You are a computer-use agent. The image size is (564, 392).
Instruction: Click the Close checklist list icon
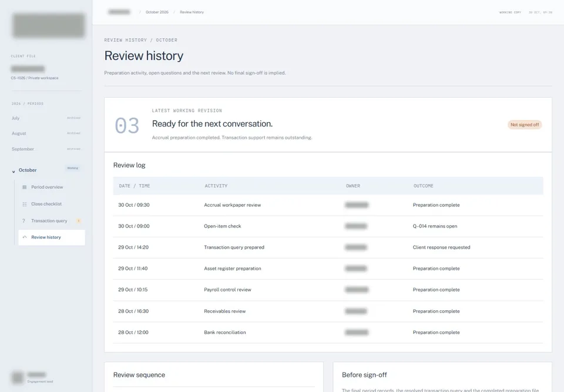click(x=25, y=204)
